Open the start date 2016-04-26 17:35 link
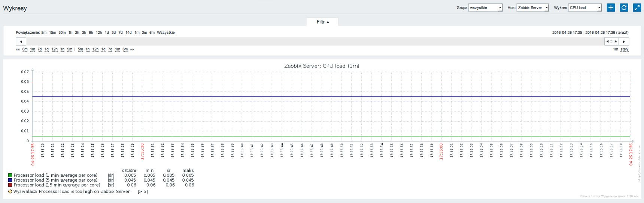This screenshot has height=203, width=644. click(x=567, y=33)
